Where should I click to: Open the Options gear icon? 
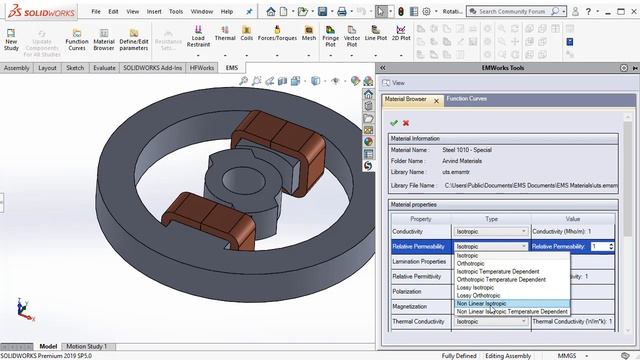coord(427,11)
